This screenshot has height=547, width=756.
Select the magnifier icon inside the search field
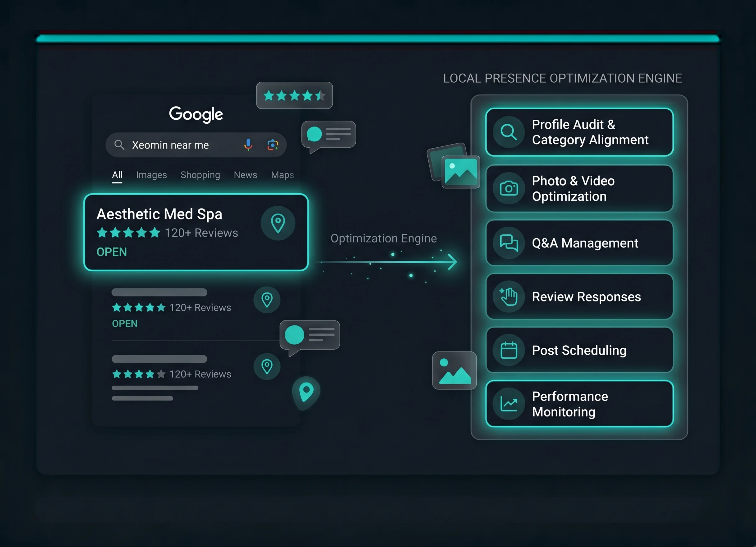tap(119, 145)
